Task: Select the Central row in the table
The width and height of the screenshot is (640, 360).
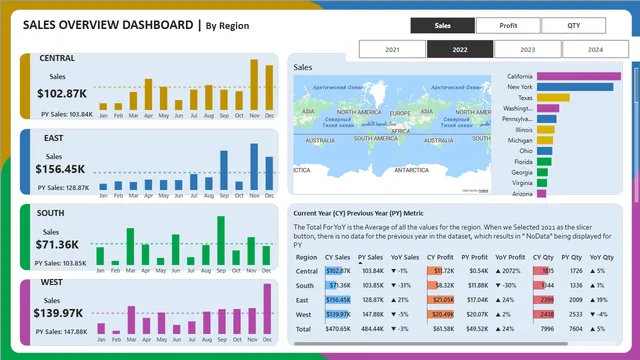Action: coord(455,271)
